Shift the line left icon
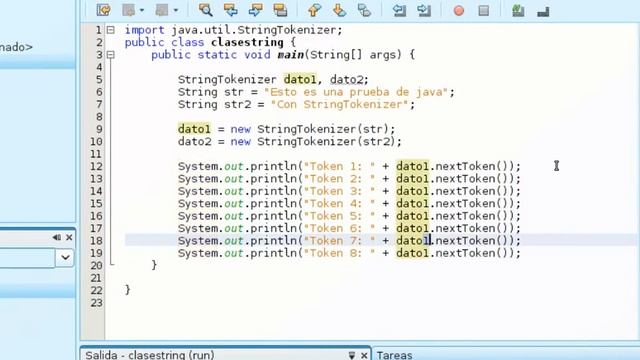 [x=399, y=10]
